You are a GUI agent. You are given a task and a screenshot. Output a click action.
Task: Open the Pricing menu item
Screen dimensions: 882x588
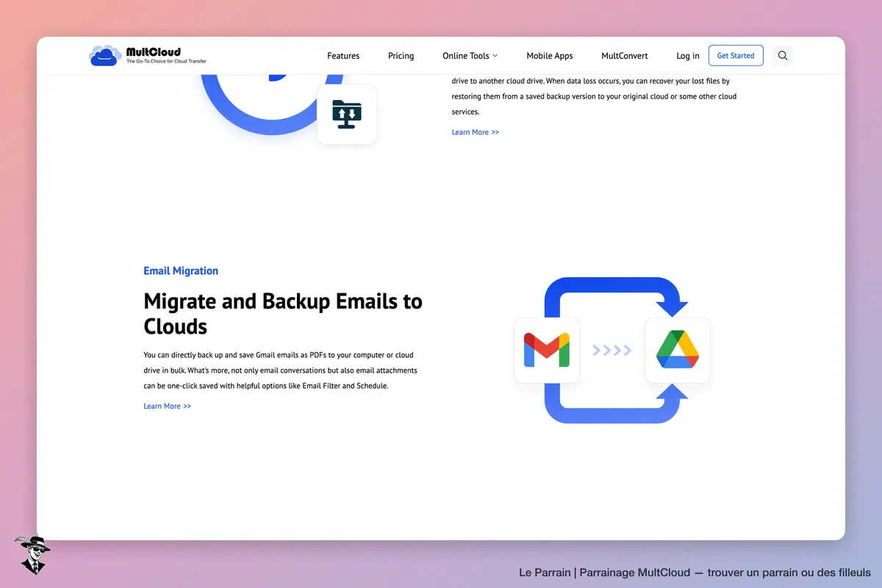click(401, 56)
